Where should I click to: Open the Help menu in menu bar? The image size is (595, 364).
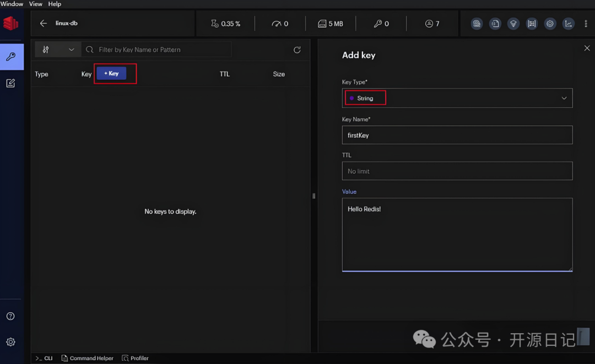(x=55, y=4)
